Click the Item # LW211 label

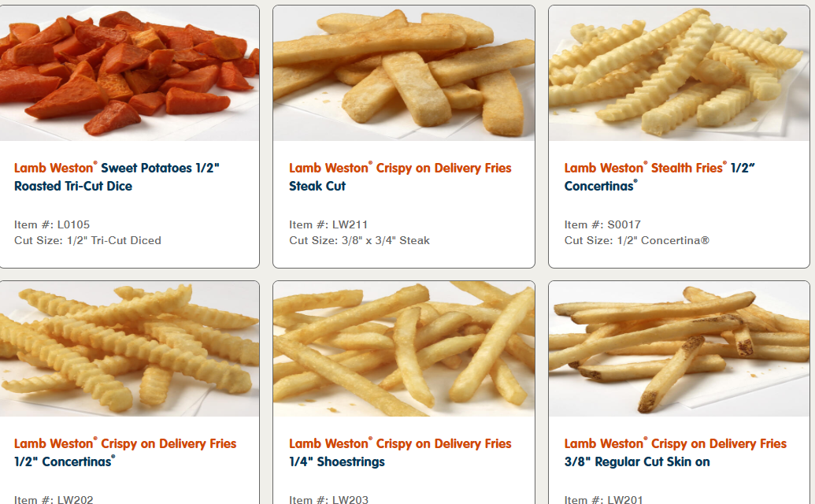point(328,224)
